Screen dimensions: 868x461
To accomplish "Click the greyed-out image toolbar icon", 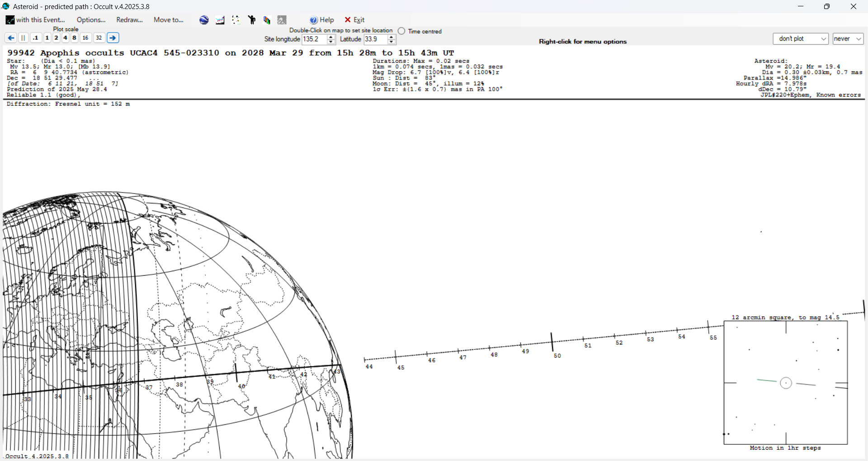I will (x=282, y=20).
